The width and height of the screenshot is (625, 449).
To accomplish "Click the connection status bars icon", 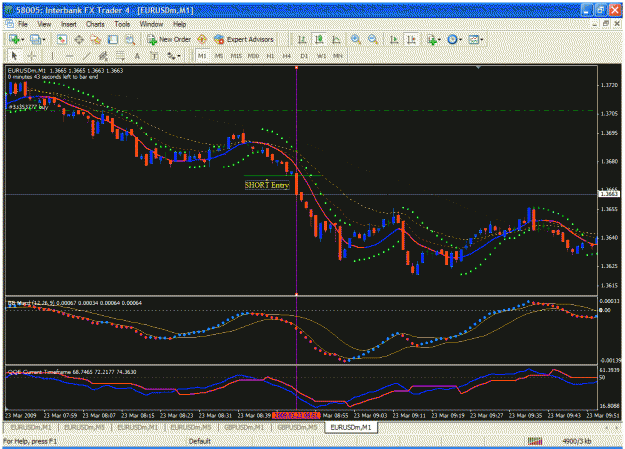I will 535,441.
